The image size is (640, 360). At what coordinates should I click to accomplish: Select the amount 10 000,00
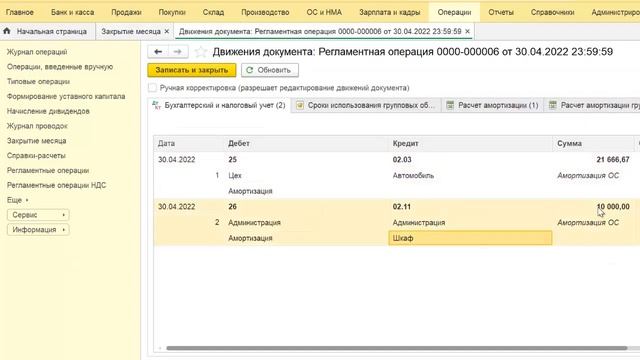613,207
